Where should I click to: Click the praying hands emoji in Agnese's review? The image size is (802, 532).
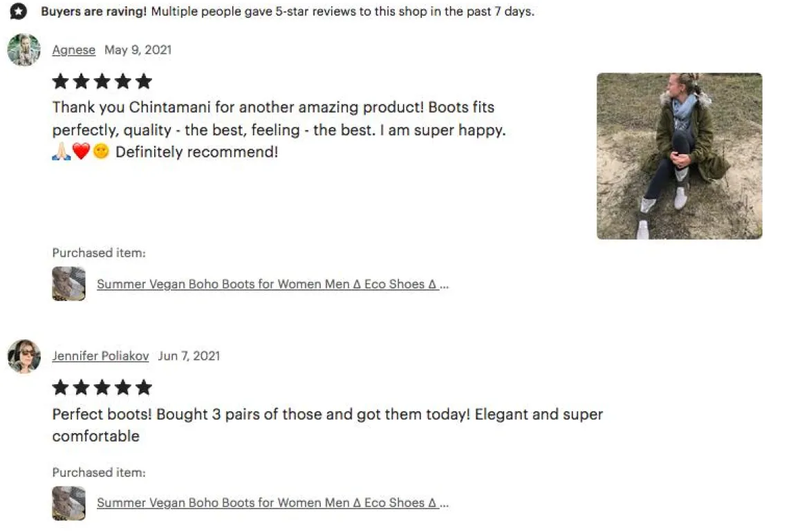(62, 151)
